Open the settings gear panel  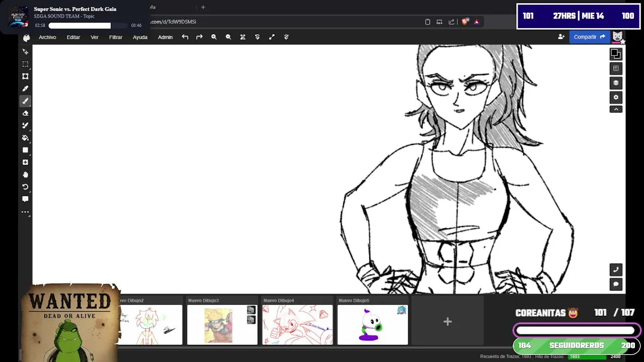click(x=616, y=98)
